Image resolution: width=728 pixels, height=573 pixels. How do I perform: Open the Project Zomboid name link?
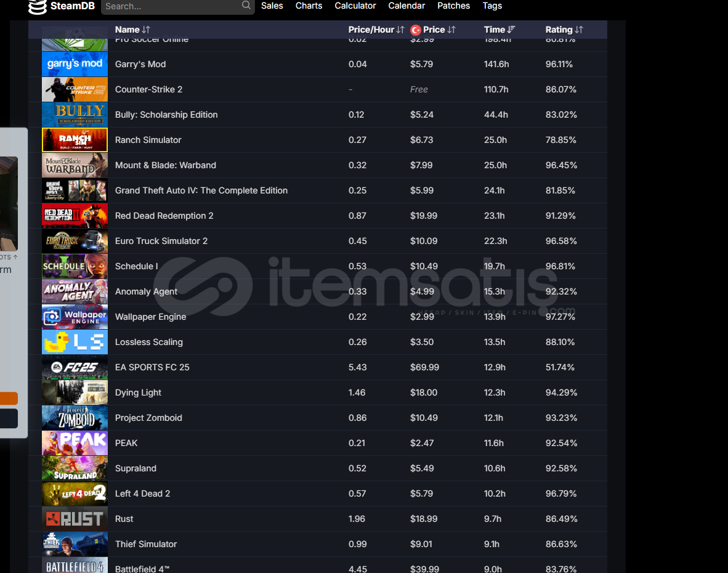pos(148,418)
